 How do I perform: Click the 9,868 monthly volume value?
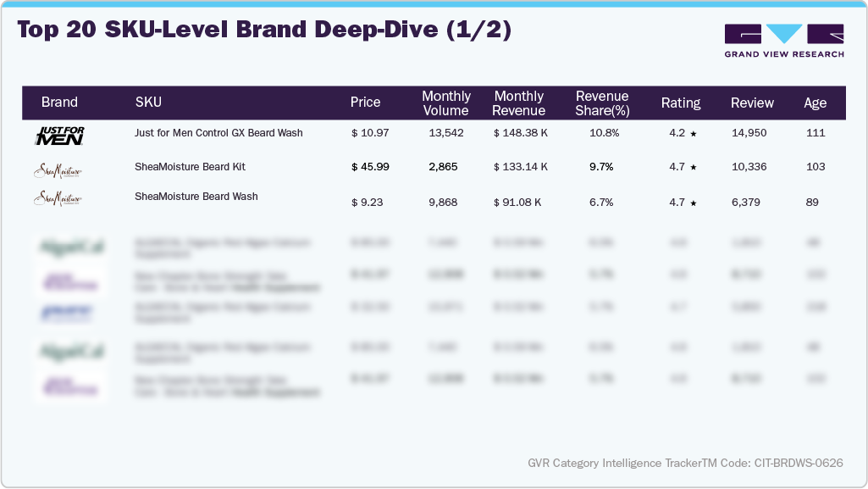pos(443,203)
